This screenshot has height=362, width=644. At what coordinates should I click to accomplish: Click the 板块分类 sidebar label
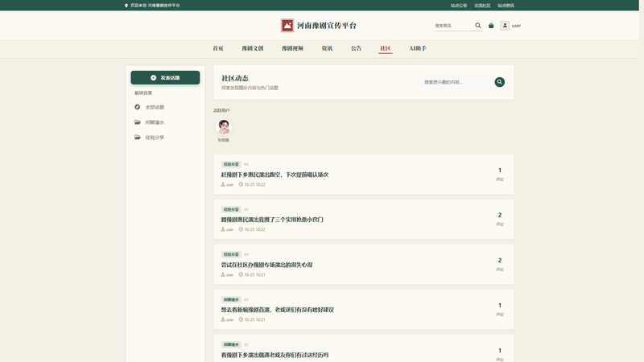143,93
